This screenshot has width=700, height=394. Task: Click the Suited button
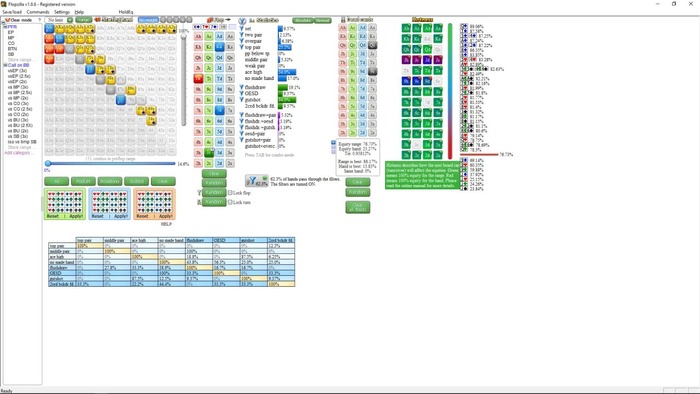click(x=137, y=181)
